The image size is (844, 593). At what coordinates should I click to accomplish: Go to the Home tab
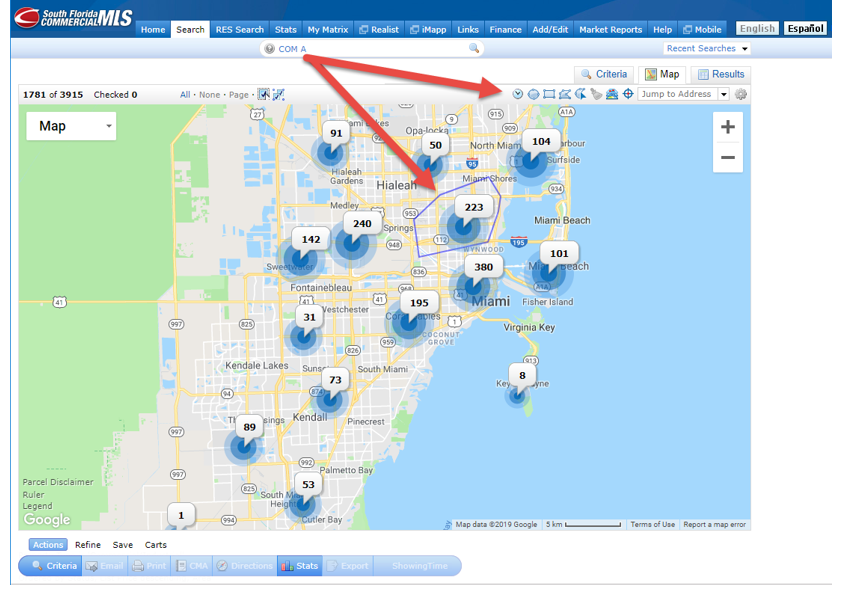click(153, 30)
